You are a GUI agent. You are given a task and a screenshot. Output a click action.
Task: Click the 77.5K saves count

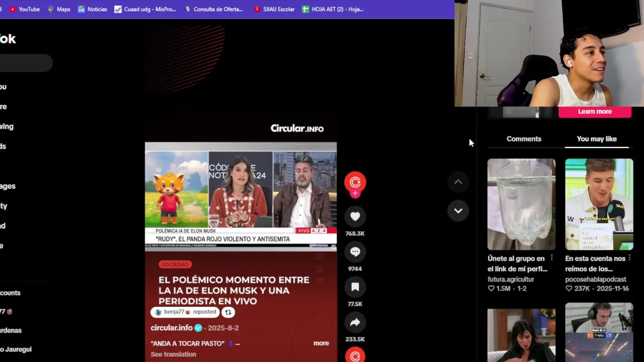coord(355,304)
